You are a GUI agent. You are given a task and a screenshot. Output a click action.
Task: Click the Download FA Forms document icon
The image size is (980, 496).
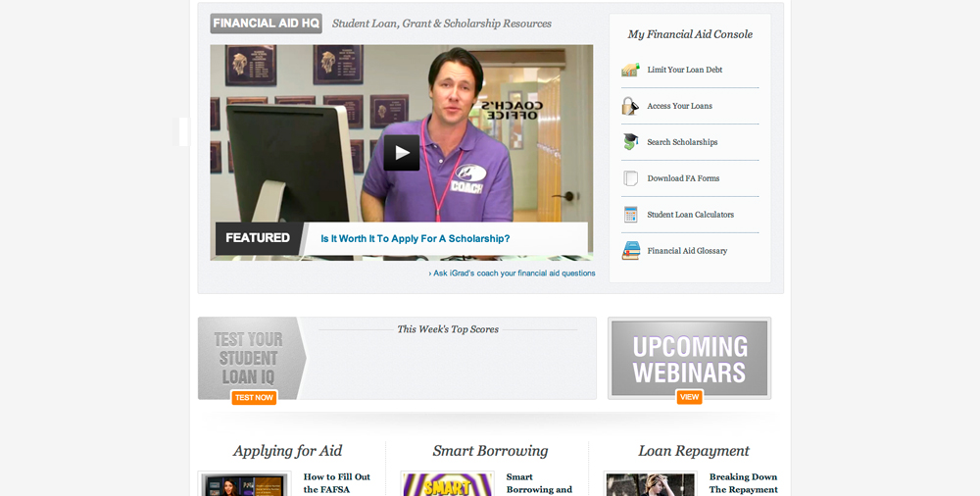pos(630,178)
